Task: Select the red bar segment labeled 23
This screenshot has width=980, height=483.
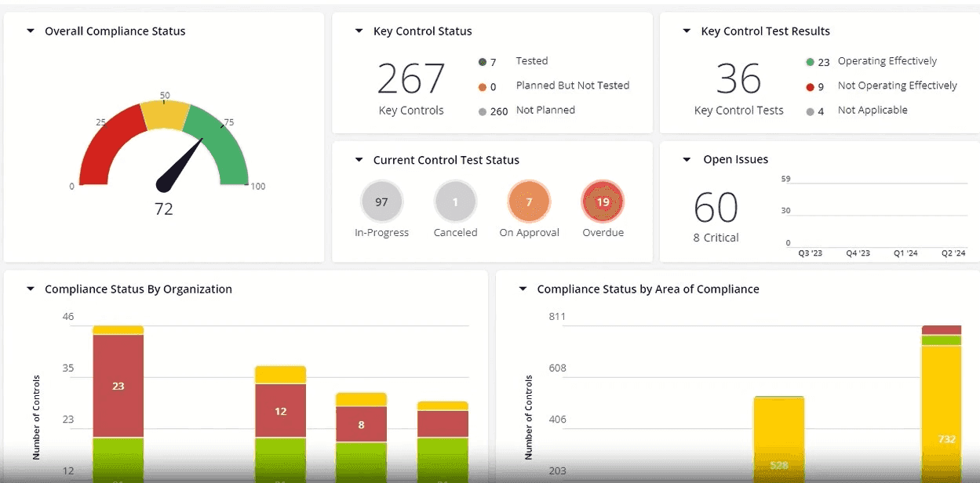Action: coord(118,385)
